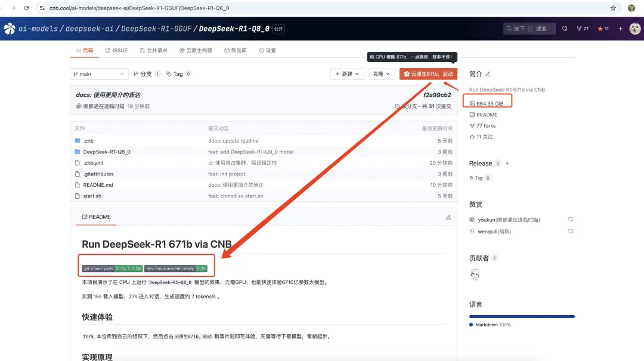Expand the 克隆 dropdown button
The image size is (644, 361).
[x=381, y=74]
